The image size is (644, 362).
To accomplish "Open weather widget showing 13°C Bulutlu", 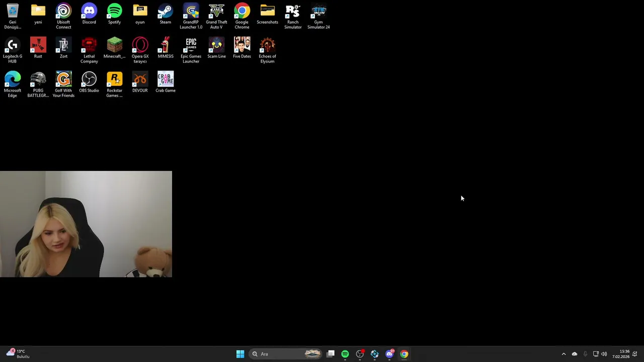I will [x=18, y=354].
